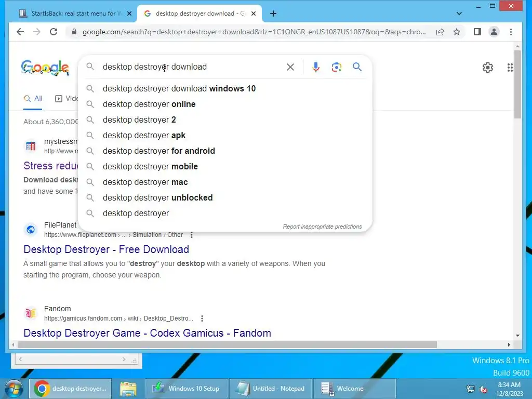The width and height of the screenshot is (532, 399).
Task: Open the Chrome profile avatar
Action: 494,32
